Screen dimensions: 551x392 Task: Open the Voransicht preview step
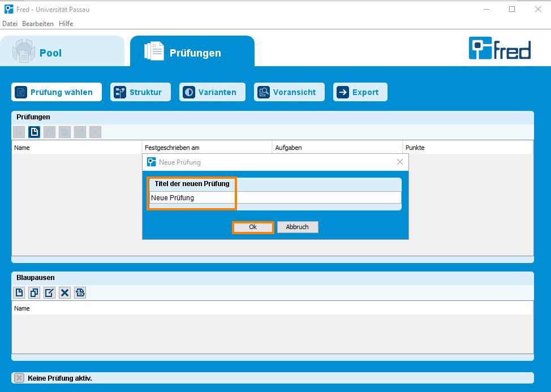click(x=289, y=92)
